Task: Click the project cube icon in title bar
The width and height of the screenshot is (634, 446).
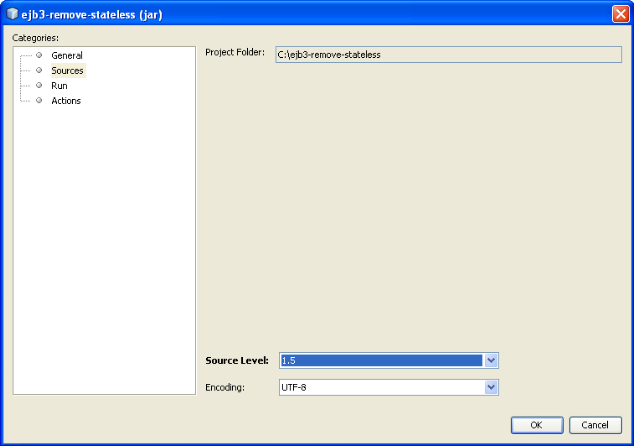Action: click(12, 14)
